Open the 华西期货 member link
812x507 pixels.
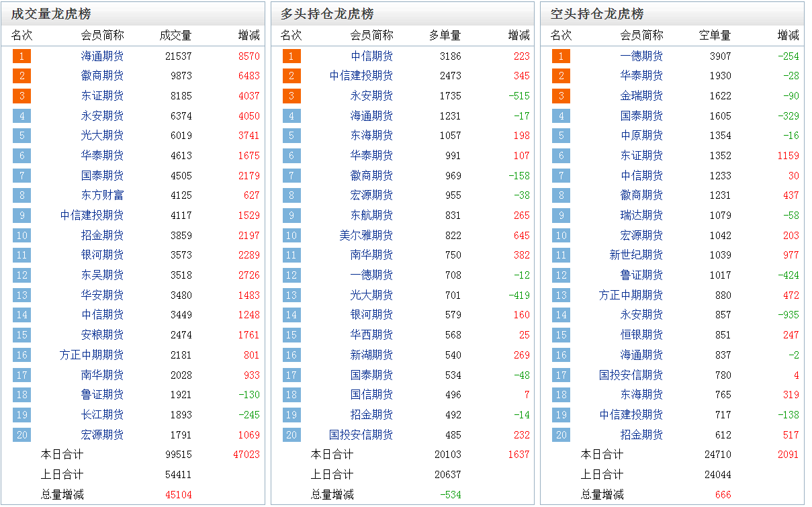(x=371, y=334)
